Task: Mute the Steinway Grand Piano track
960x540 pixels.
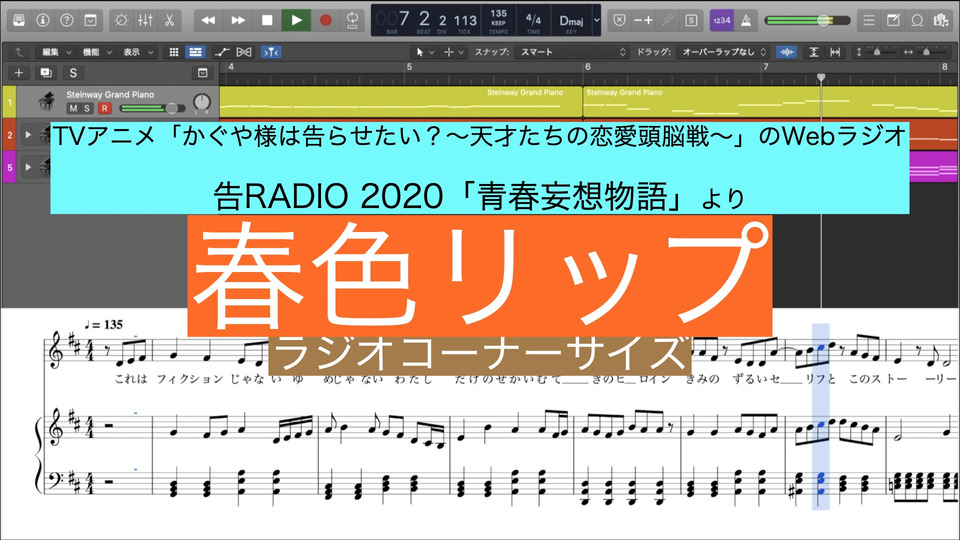Action: click(74, 108)
